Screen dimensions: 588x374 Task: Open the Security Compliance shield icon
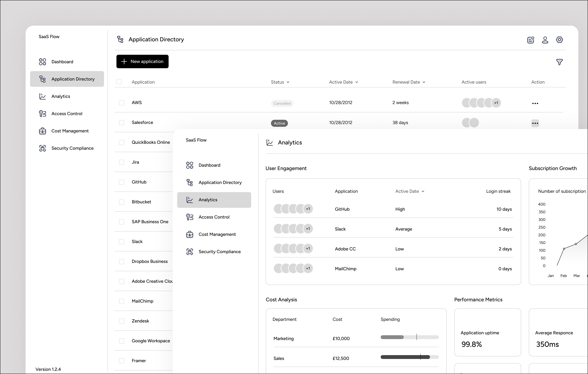(43, 148)
